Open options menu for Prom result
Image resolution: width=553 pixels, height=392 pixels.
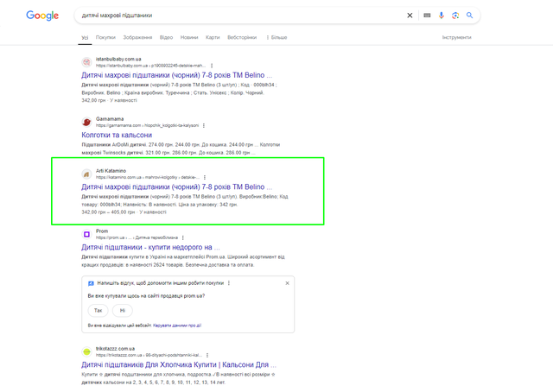click(182, 237)
